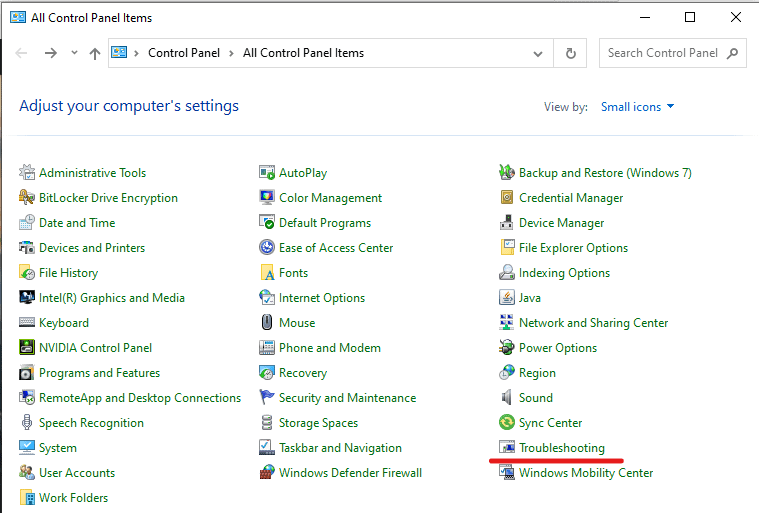Open RemoteApp and Desktop Connections link

click(x=140, y=398)
